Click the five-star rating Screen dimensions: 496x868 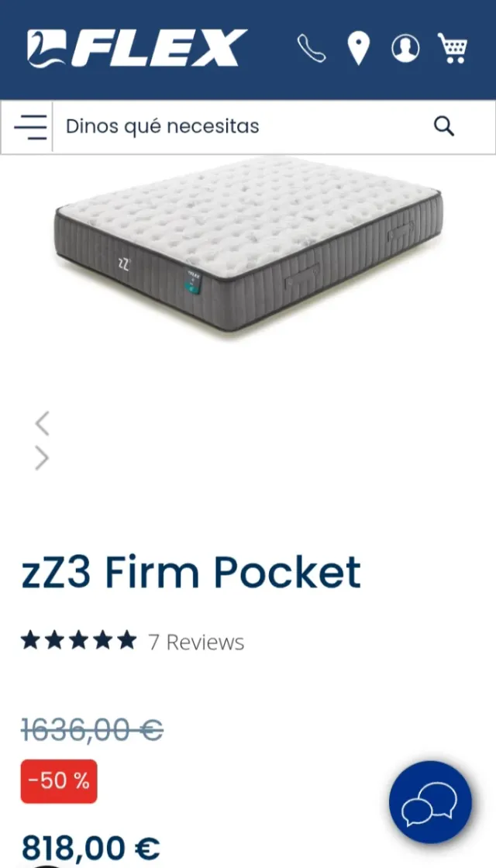[78, 641]
